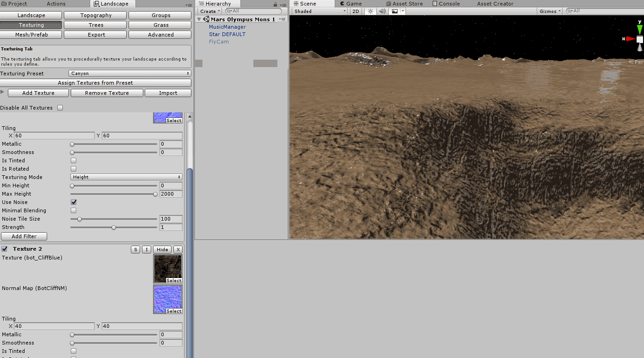
Task: Click the search magnifier in the Hierarchy search bar
Action: coord(228,11)
